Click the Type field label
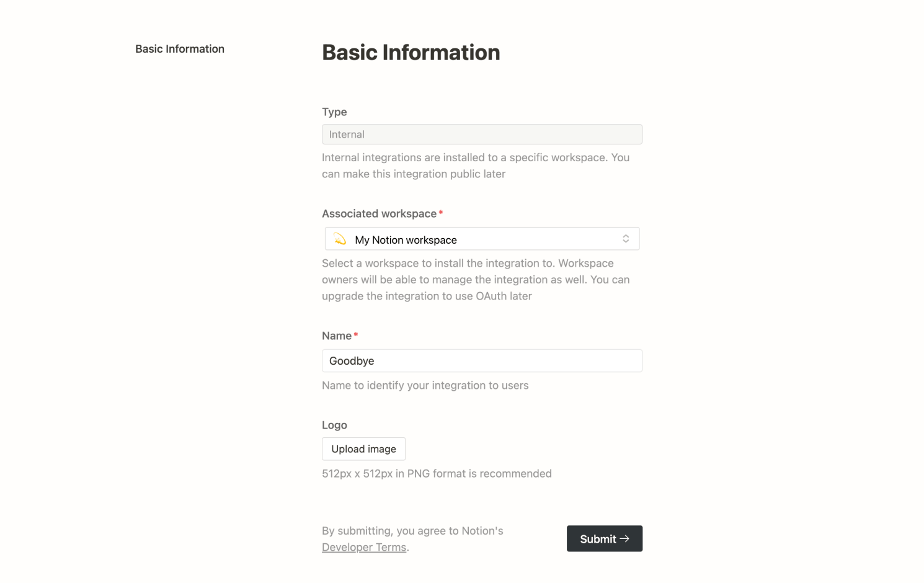Viewport: 924px width, 583px height. 334,112
